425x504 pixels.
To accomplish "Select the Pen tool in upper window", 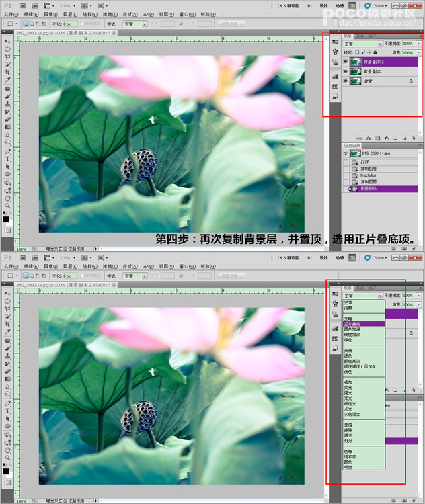I will pos(7,151).
